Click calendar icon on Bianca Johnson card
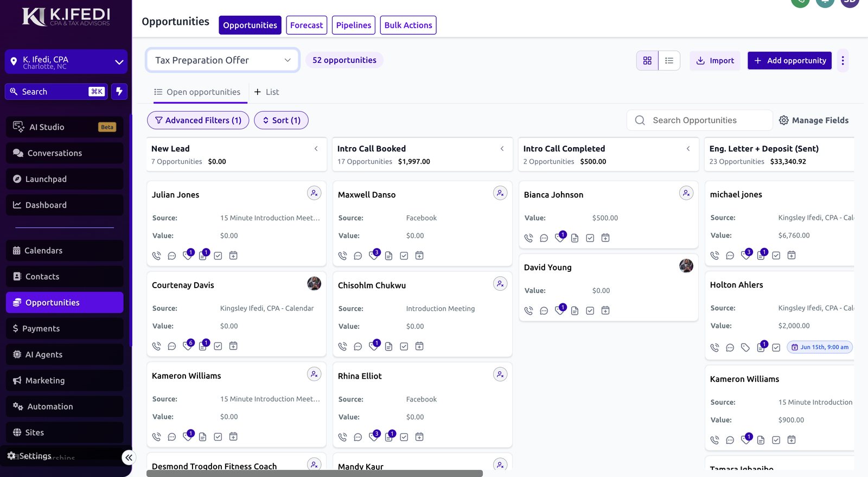Viewport: 868px width, 477px height. [x=605, y=238]
